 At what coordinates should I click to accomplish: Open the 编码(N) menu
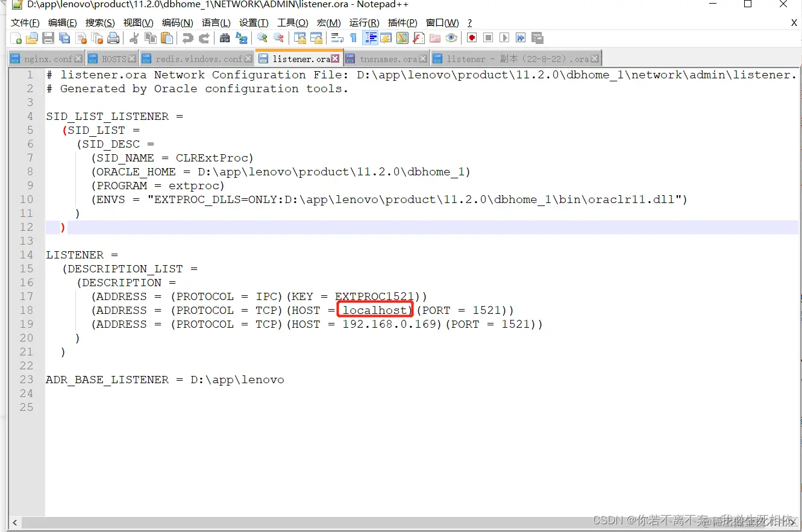(x=178, y=23)
